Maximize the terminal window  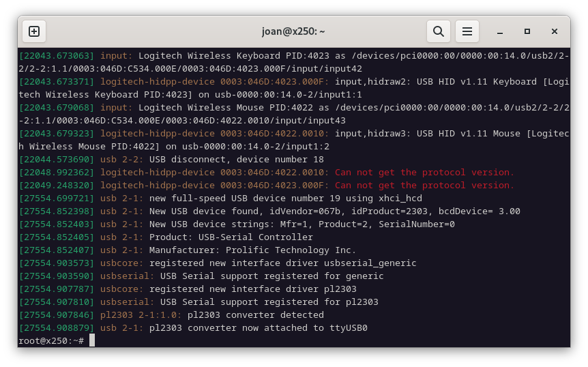point(527,31)
